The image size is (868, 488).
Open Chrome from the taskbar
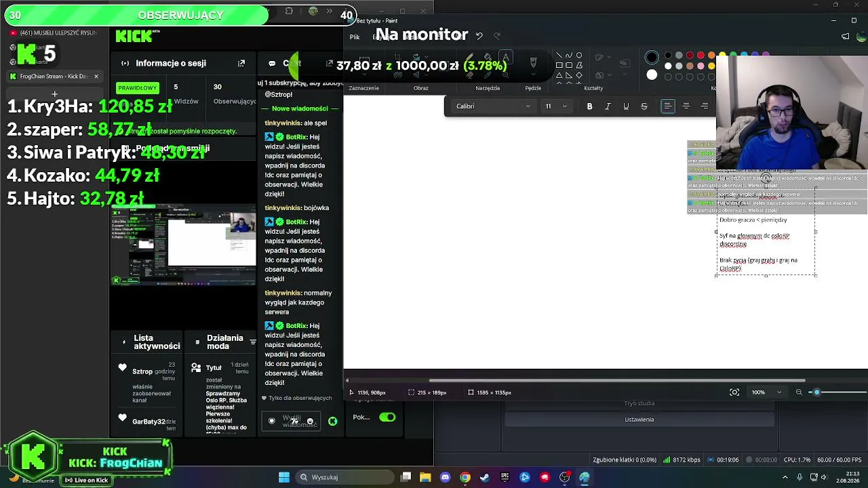click(x=465, y=477)
